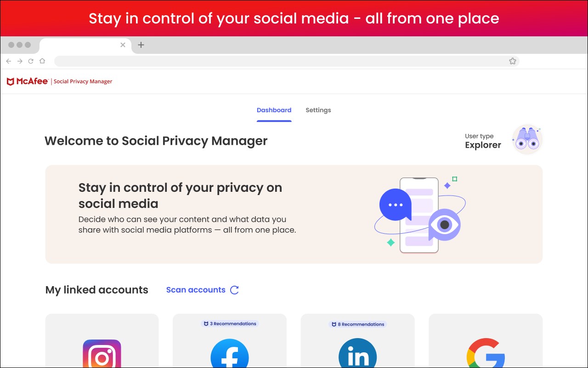Image resolution: width=588 pixels, height=368 pixels.
Task: Click the Scan accounts link
Action: pos(196,290)
